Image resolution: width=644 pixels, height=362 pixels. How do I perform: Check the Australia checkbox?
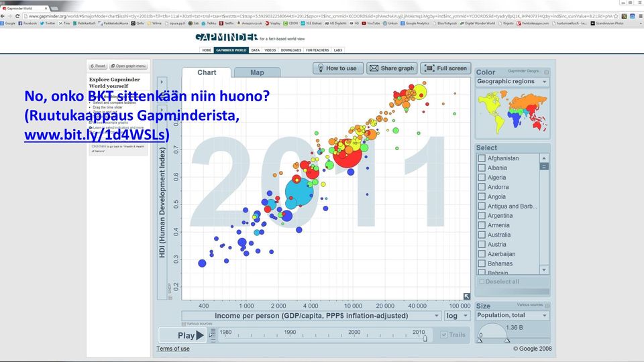click(482, 235)
